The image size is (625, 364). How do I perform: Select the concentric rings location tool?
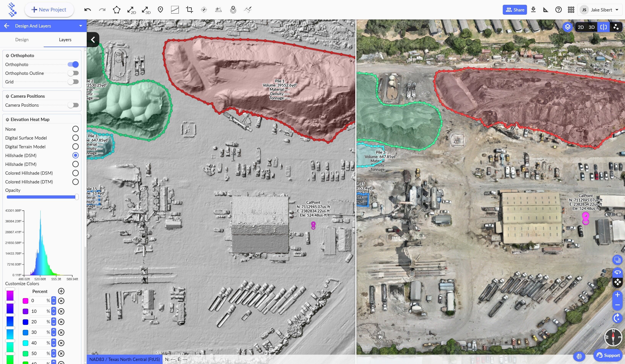click(x=233, y=10)
